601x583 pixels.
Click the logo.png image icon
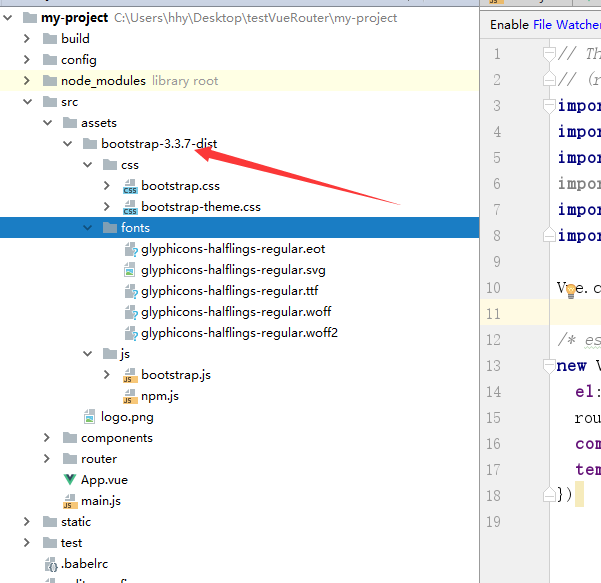click(90, 417)
